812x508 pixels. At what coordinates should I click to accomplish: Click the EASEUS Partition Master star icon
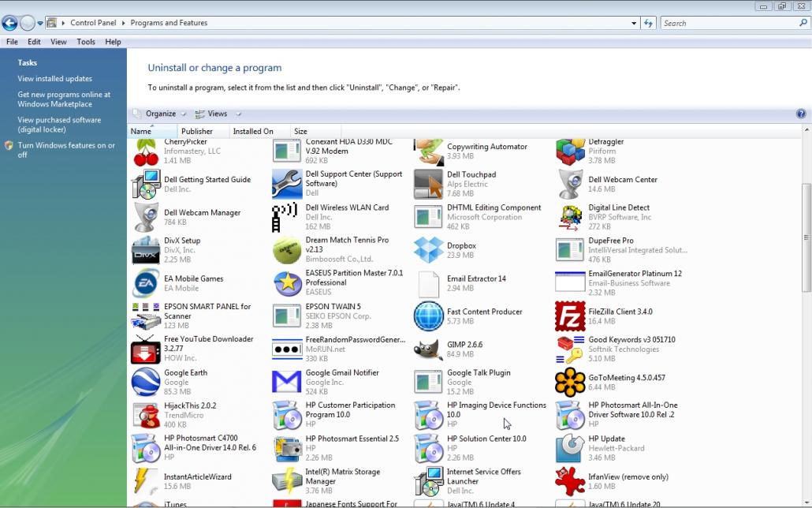[287, 283]
